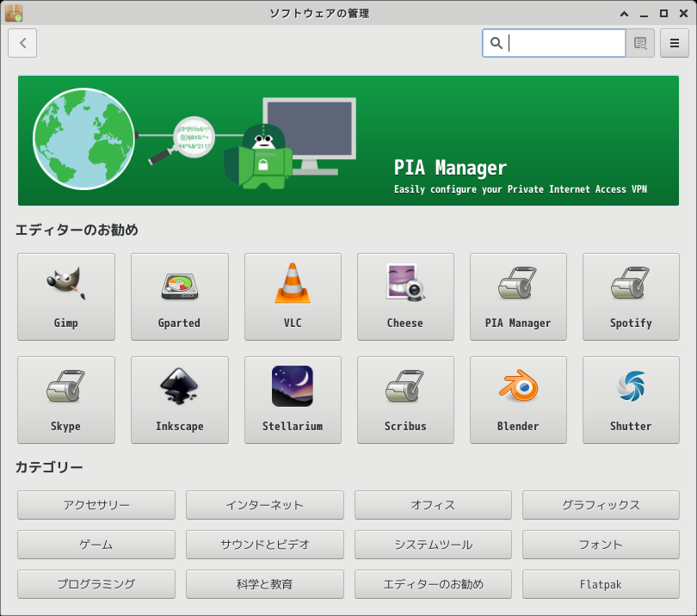Click the PIA Manager featured banner
Image resolution: width=697 pixels, height=616 pixels.
(x=348, y=140)
